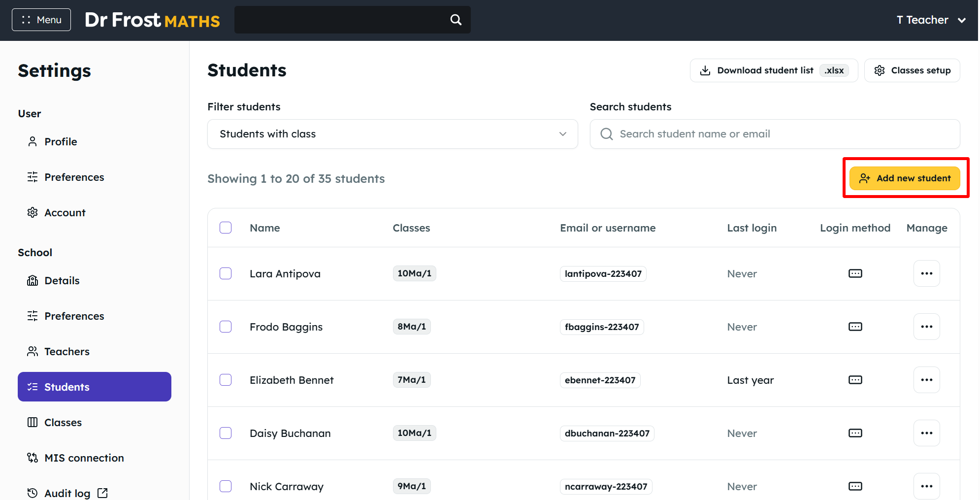Viewport: 980px width, 500px height.
Task: Click username ebennet-223407
Action: click(x=600, y=380)
